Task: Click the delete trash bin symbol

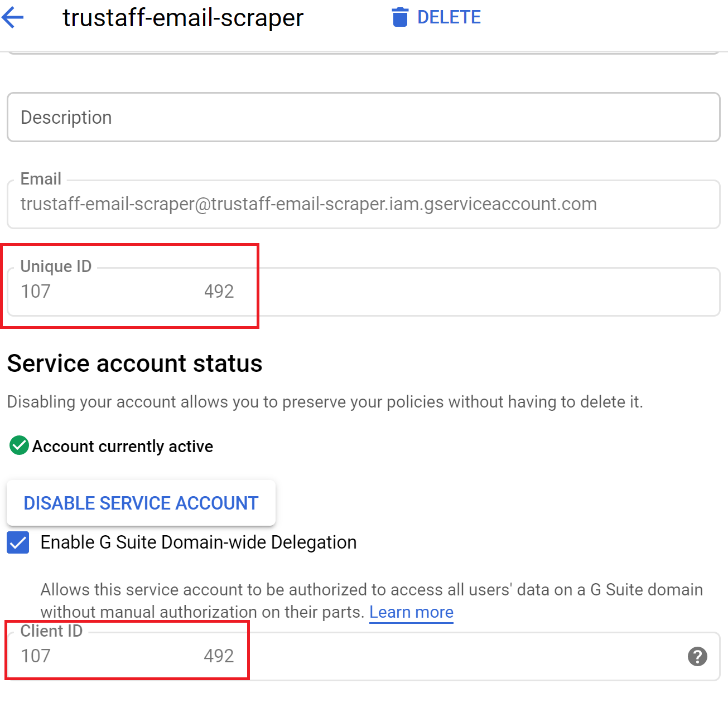Action: 399,17
